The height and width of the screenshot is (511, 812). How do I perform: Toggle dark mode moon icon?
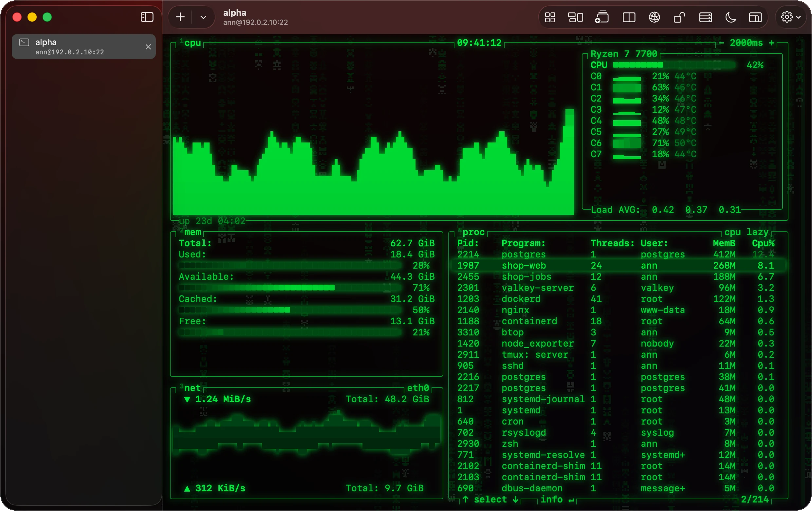coord(730,17)
